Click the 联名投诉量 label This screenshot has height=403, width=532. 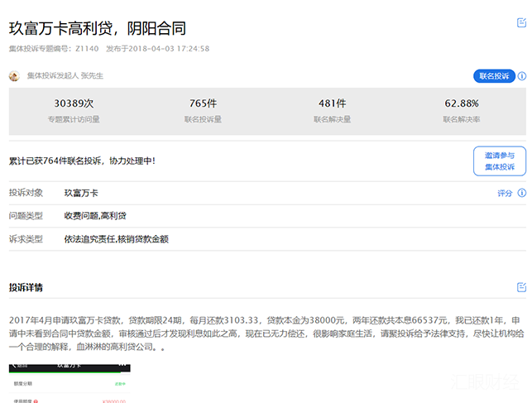pyautogui.click(x=203, y=119)
